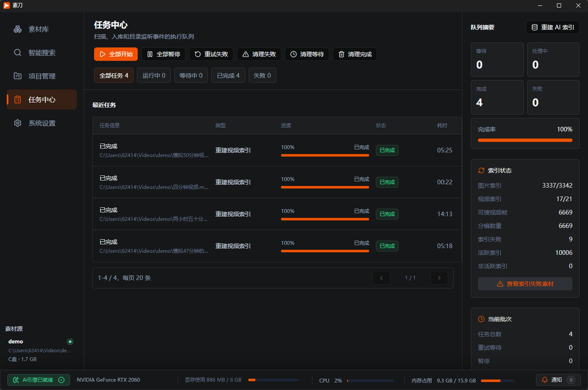Select the 等待中 0 filter tab
The width and height of the screenshot is (588, 390).
(191, 75)
